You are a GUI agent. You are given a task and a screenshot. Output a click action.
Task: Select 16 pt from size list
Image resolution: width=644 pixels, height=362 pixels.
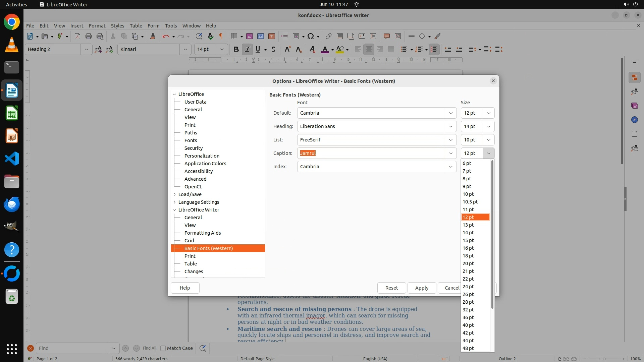click(x=468, y=248)
